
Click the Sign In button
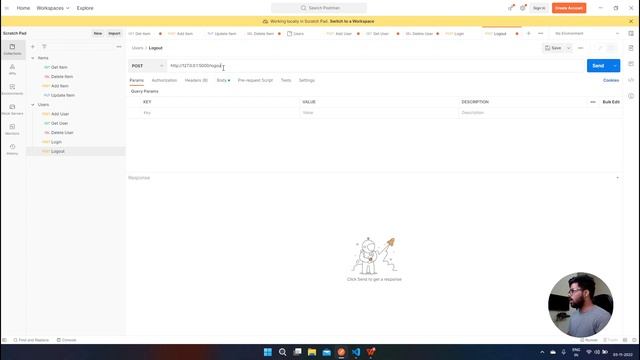pyautogui.click(x=539, y=8)
